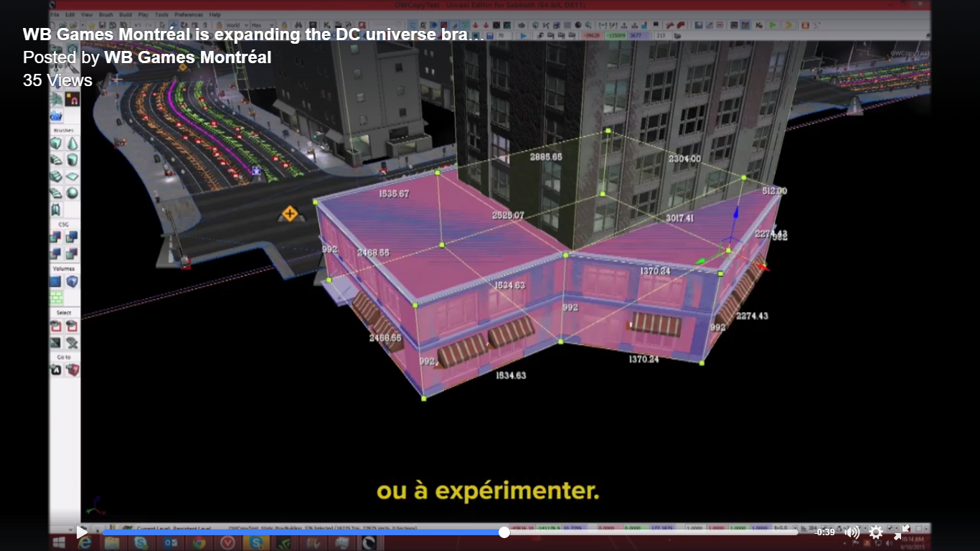
Task: Mute the video sound
Action: [x=852, y=532]
